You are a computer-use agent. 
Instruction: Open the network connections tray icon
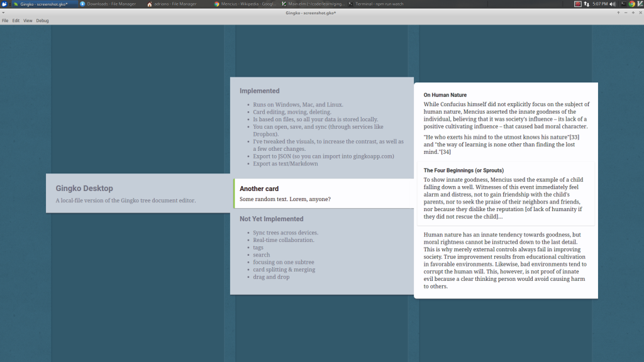[587, 4]
